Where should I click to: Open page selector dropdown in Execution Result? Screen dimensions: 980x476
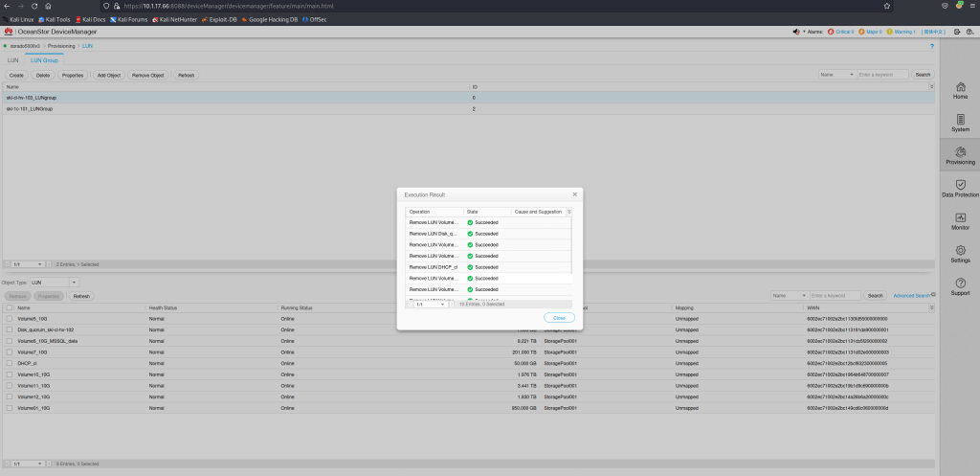pos(428,304)
